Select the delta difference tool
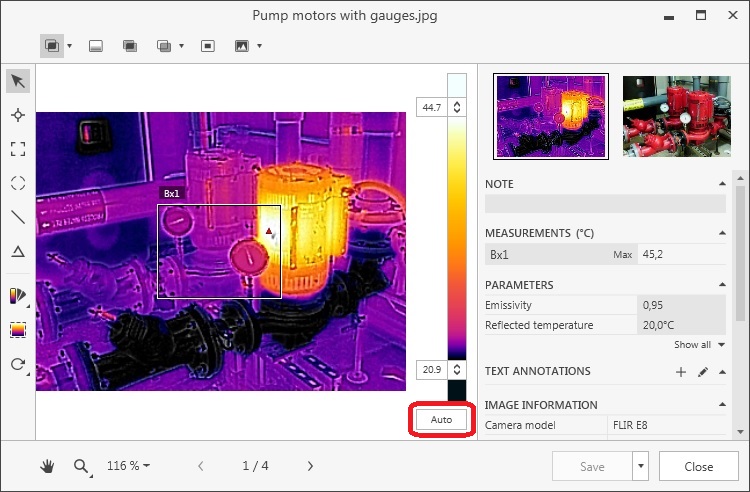This screenshot has height=492, width=750. coord(18,251)
